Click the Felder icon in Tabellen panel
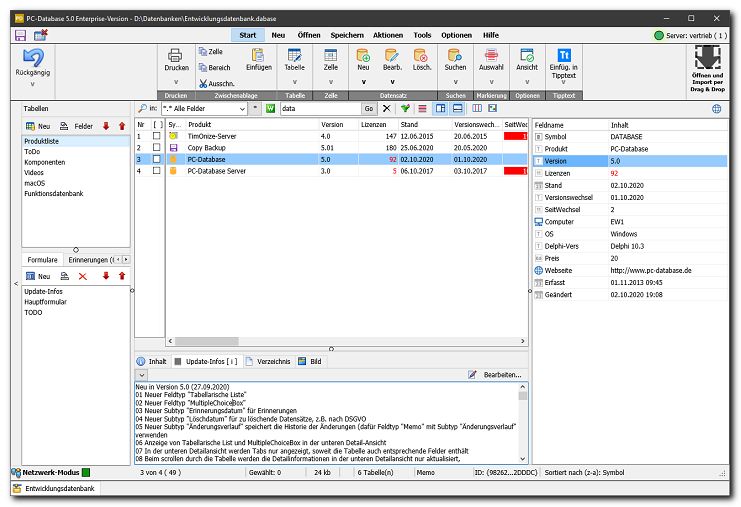 pos(64,126)
